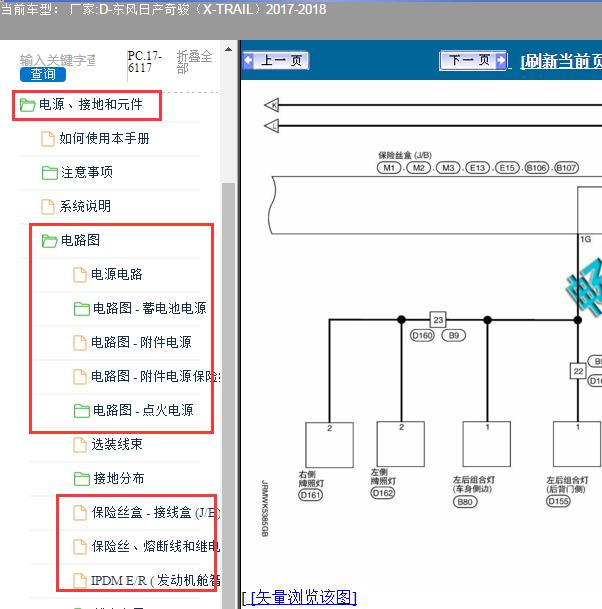
Task: Go to previous page with 上一页
Action: pyautogui.click(x=276, y=61)
